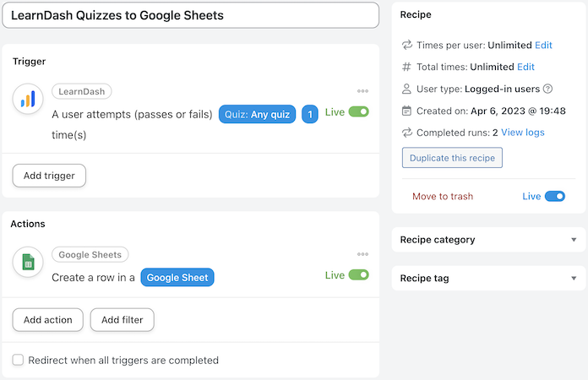The image size is (588, 380).
Task: Open View logs for completed runs
Action: click(523, 133)
